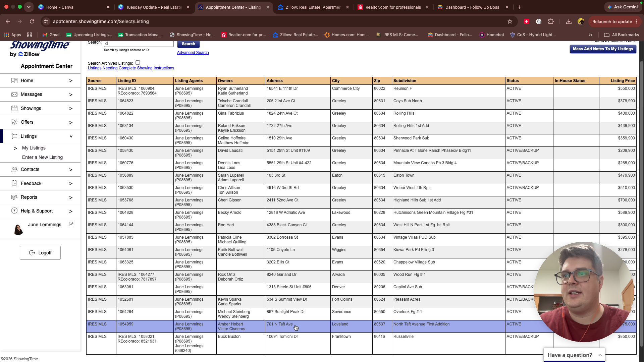Select Enter a New Listing item
This screenshot has height=362, width=644.
[x=42, y=158]
